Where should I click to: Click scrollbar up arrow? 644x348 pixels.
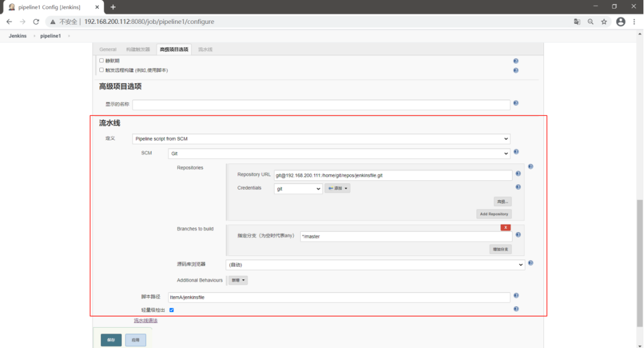(x=639, y=34)
